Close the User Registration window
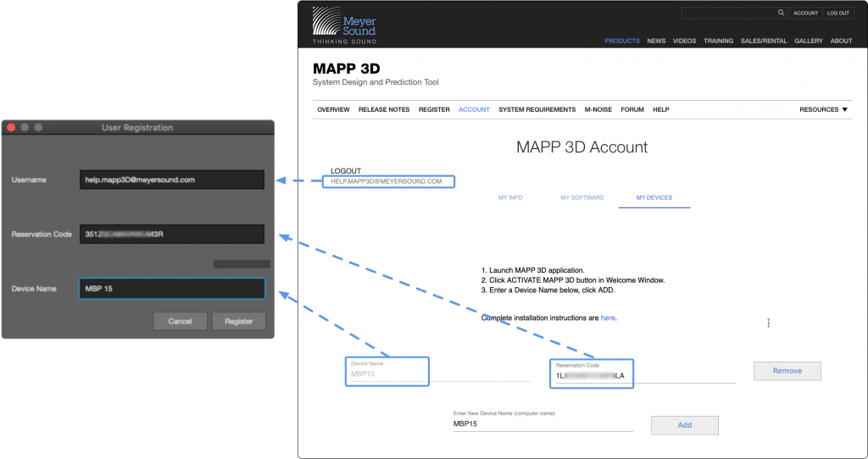Viewport: 868px width, 459px height. click(10, 127)
